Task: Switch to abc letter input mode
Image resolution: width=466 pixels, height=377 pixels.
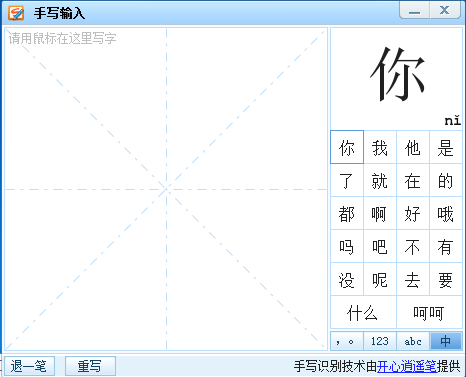Action: (413, 341)
